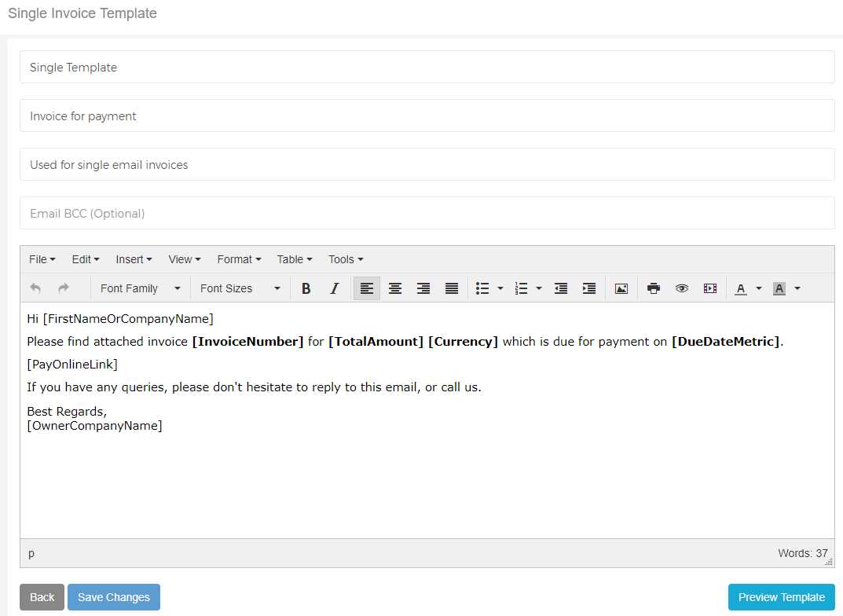This screenshot has height=616, width=843.
Task: Insert a numbered list
Action: (521, 288)
